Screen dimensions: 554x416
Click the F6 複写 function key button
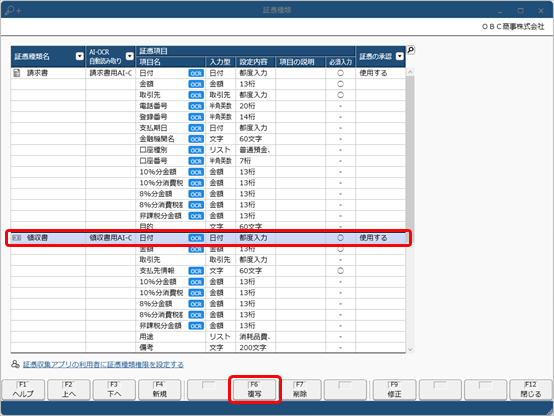pos(254,389)
